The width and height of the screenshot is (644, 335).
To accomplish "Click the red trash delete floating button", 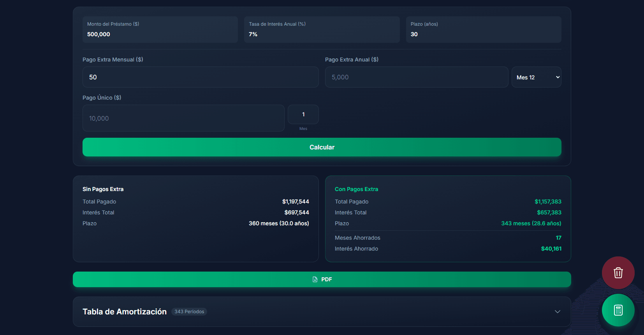I will [x=618, y=273].
